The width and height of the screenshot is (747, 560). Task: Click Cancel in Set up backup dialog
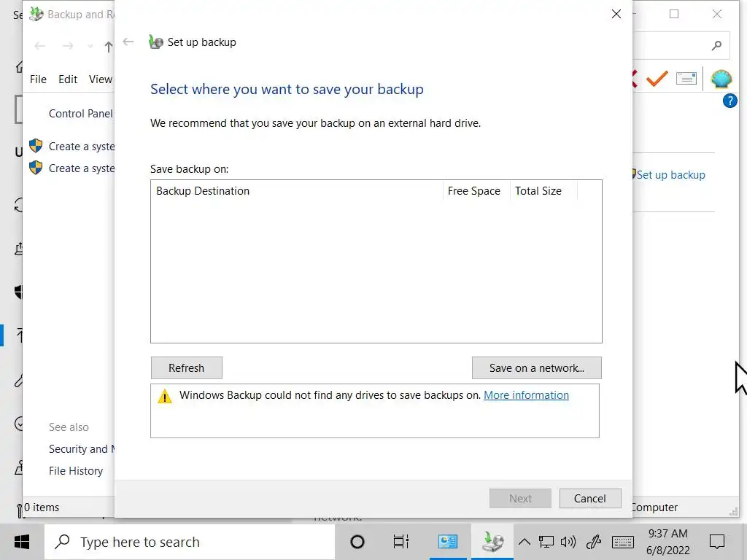pyautogui.click(x=589, y=498)
